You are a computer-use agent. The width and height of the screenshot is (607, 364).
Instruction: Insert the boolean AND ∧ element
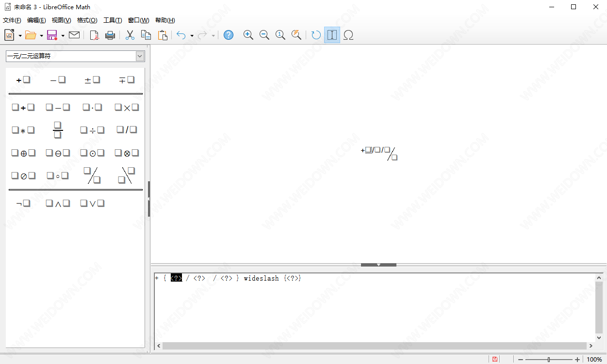58,204
